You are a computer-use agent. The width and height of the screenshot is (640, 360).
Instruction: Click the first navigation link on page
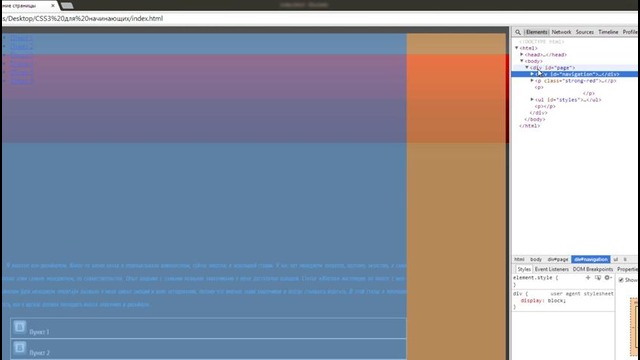pos(21,38)
